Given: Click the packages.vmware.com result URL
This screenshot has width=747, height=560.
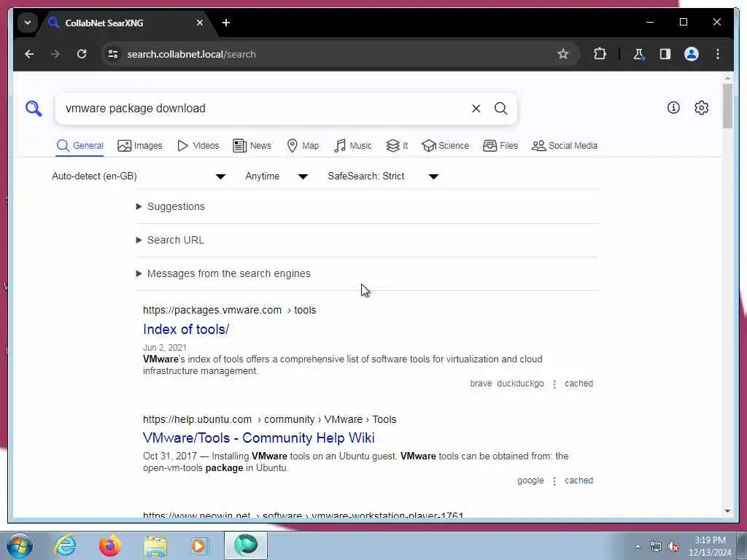Looking at the screenshot, I should pos(229,310).
